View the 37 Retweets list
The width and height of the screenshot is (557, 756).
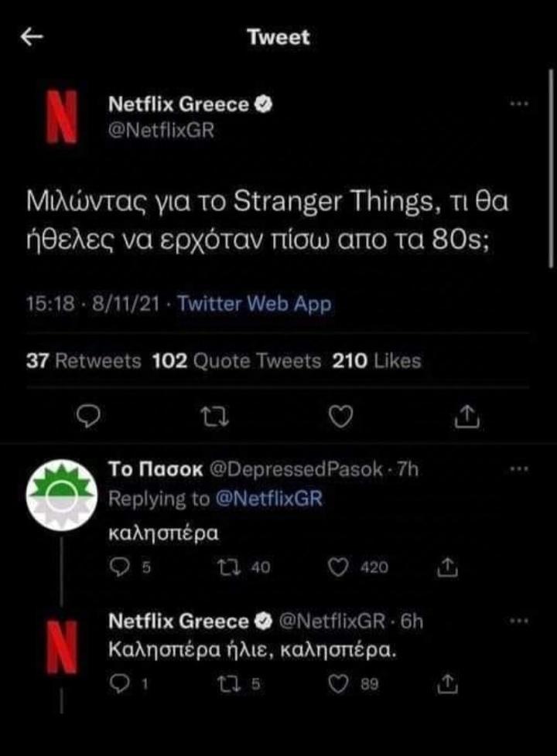coord(84,361)
